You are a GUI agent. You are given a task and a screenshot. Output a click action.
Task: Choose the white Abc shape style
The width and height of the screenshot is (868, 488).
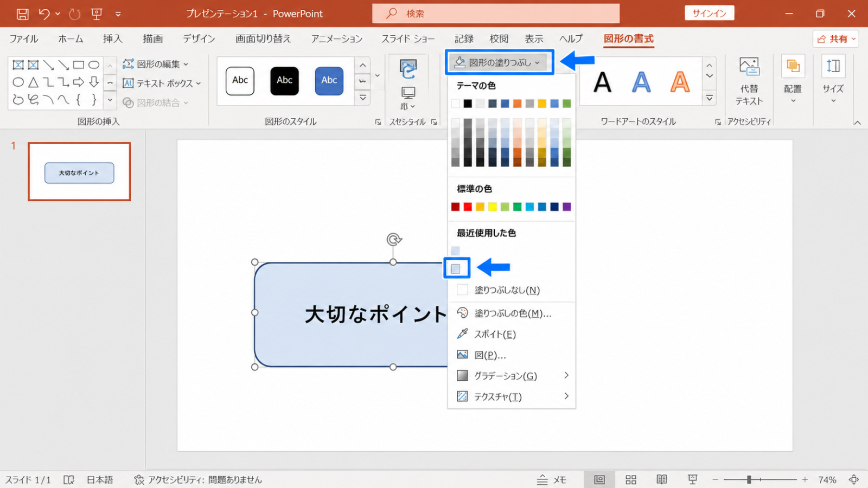240,81
